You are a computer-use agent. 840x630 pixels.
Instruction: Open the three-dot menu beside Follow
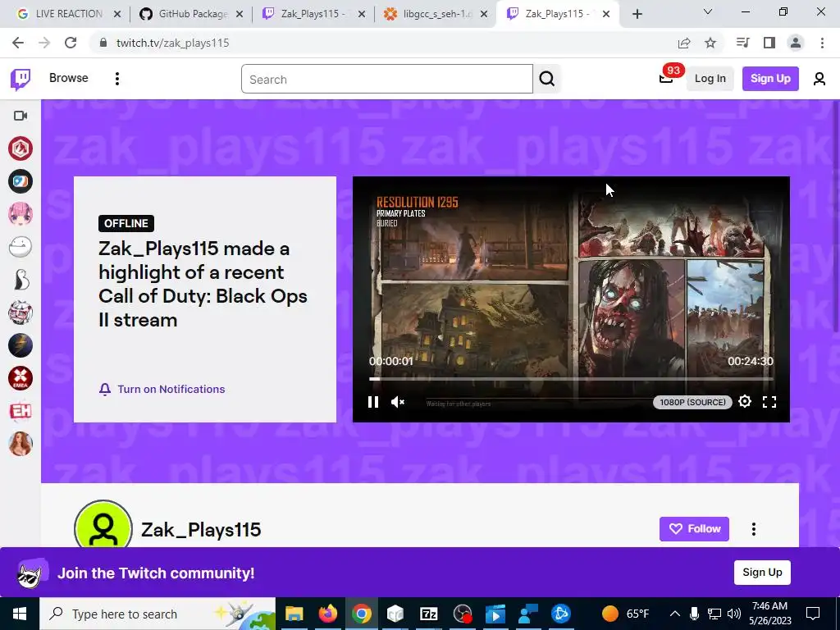753,529
